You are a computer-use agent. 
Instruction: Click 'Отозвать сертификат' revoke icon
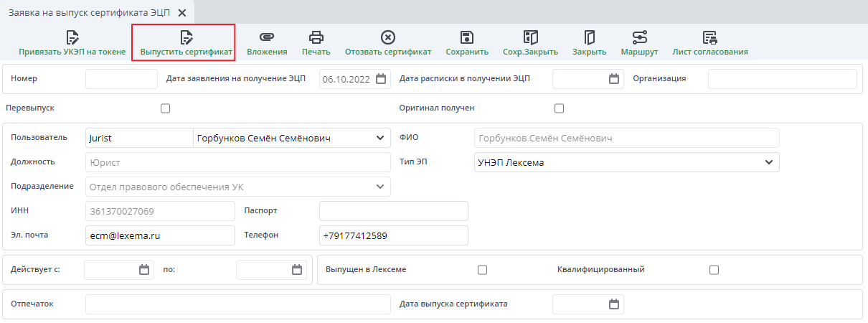[x=388, y=37]
